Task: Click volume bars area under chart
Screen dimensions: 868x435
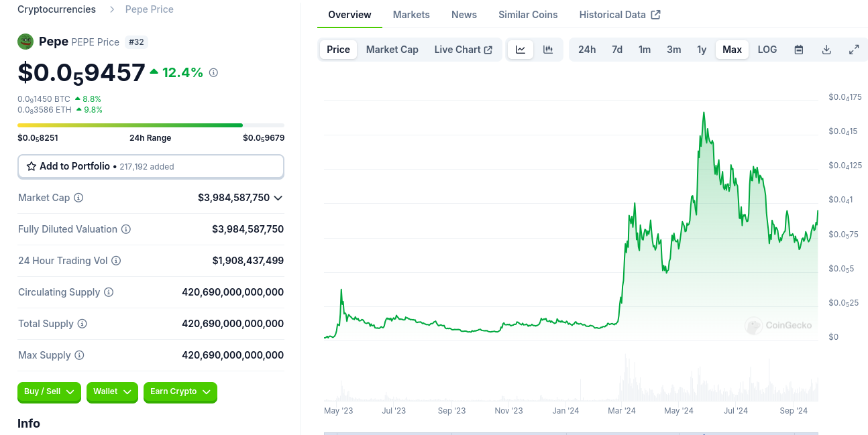Action: (x=571, y=379)
